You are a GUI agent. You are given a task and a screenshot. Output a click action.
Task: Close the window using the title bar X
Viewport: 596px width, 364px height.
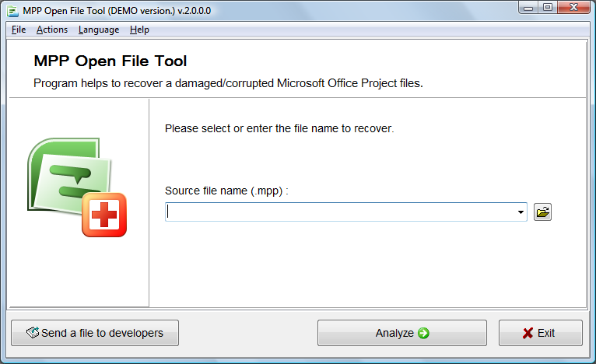coord(574,8)
